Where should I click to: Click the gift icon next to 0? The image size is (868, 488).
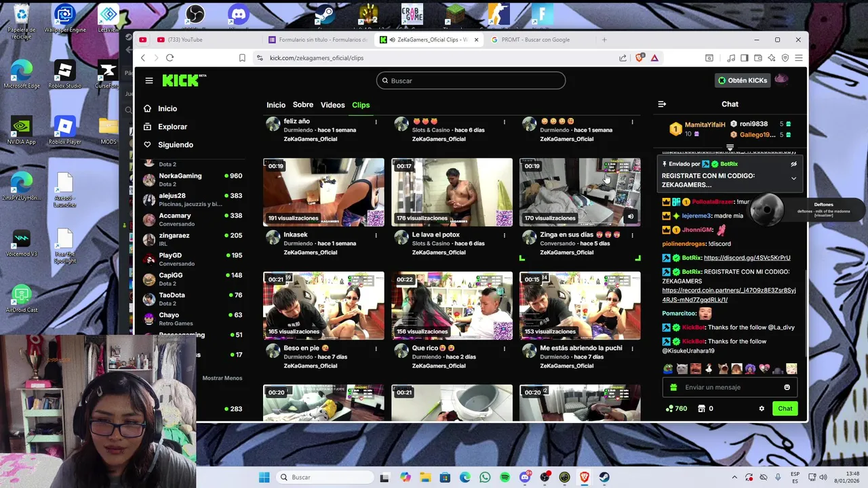point(701,409)
